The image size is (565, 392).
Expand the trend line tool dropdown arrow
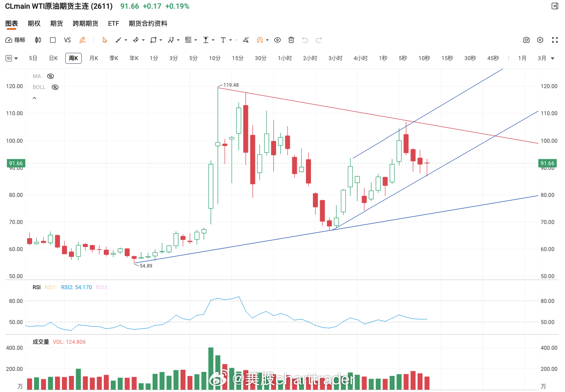click(126, 40)
